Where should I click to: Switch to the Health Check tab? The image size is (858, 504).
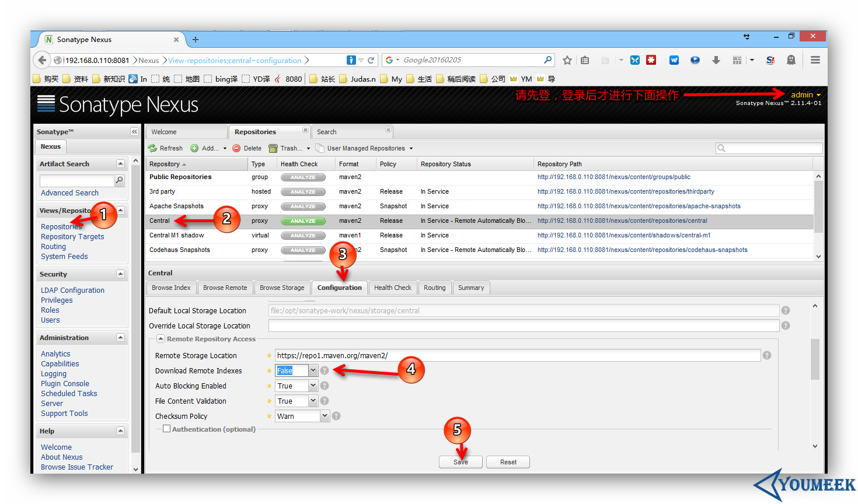click(x=392, y=288)
